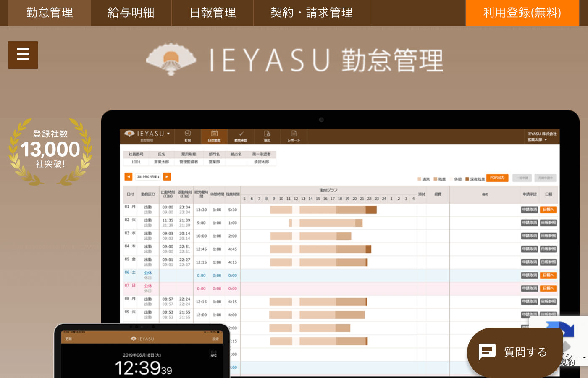Open the 2019年07月度 month selector
This screenshot has width=588, height=378.
point(148,177)
